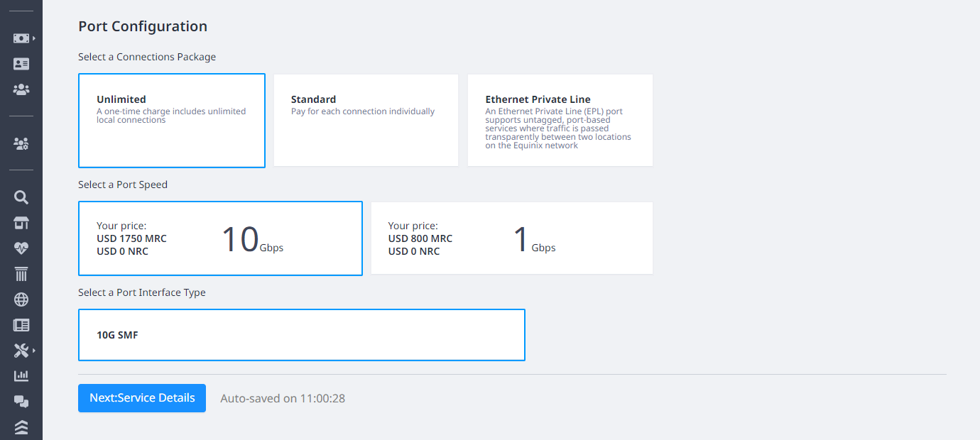Choose the Ethernet Private Line package

click(x=560, y=121)
